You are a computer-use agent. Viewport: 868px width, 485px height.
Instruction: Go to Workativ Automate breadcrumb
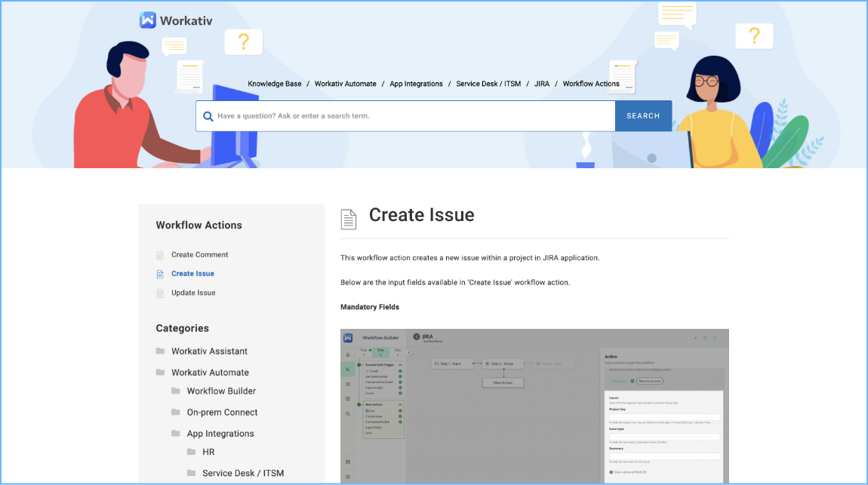pos(346,84)
